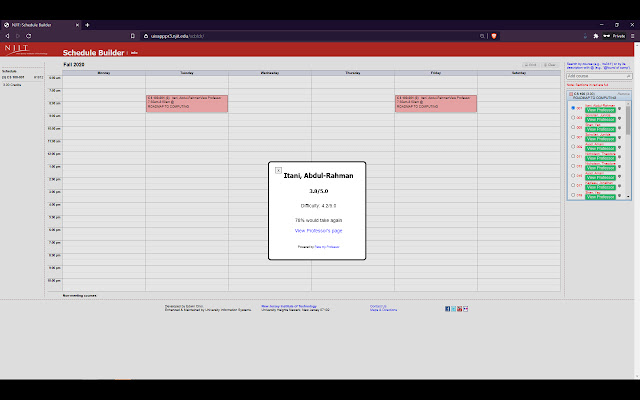Image resolution: width=640 pixels, height=400 pixels.
Task: Close the professor rating popup
Action: click(278, 170)
